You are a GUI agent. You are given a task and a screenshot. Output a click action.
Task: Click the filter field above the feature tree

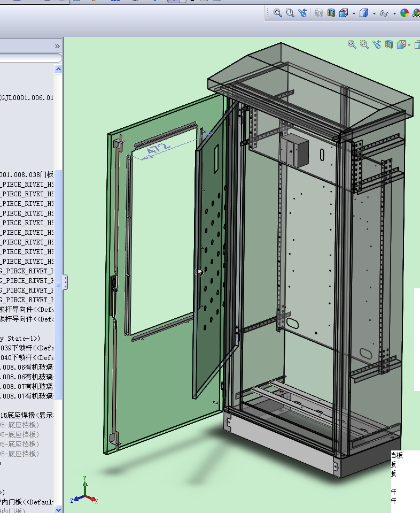coord(30,58)
